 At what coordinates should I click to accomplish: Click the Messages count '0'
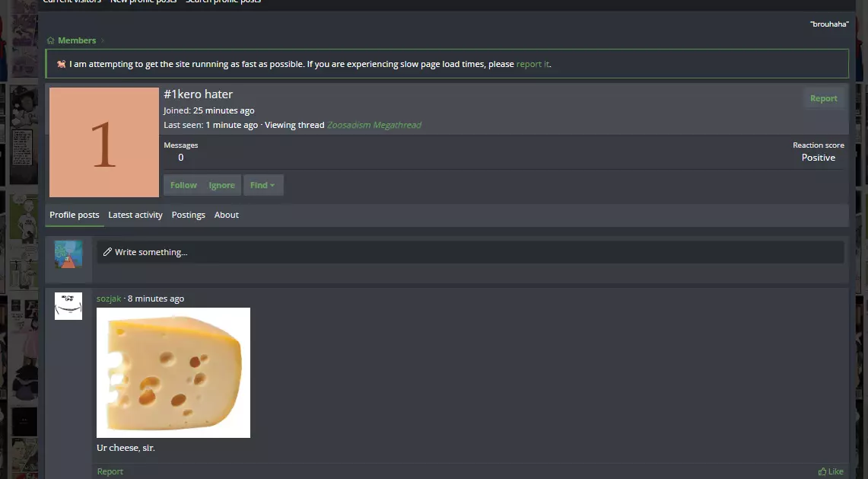(x=180, y=158)
